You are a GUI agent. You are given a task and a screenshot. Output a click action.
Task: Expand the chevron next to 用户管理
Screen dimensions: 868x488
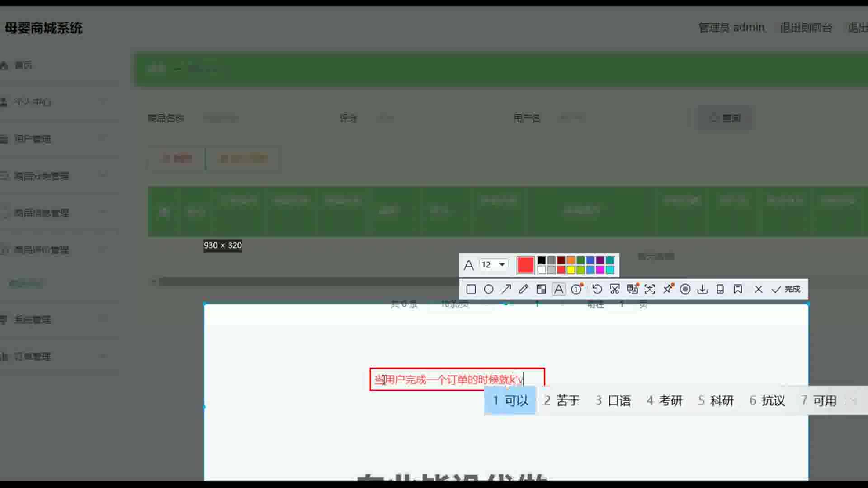pyautogui.click(x=103, y=138)
